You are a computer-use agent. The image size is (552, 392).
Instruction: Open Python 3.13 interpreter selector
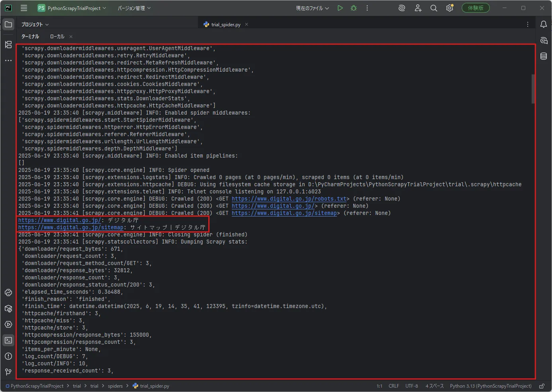click(x=491, y=386)
